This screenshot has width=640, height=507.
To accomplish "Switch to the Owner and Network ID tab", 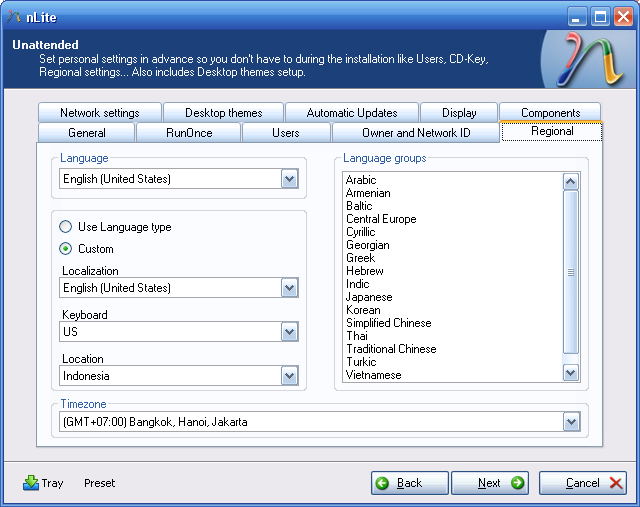I will click(x=416, y=133).
